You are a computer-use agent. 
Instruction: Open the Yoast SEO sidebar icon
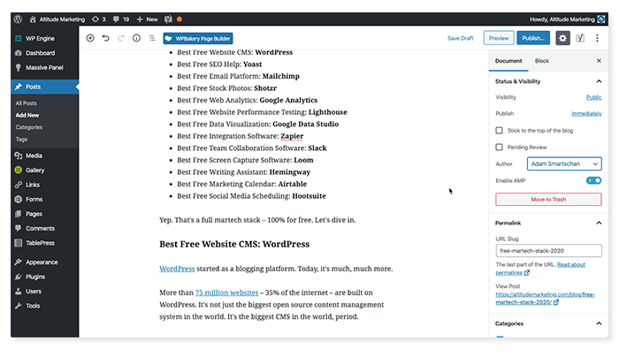[579, 38]
